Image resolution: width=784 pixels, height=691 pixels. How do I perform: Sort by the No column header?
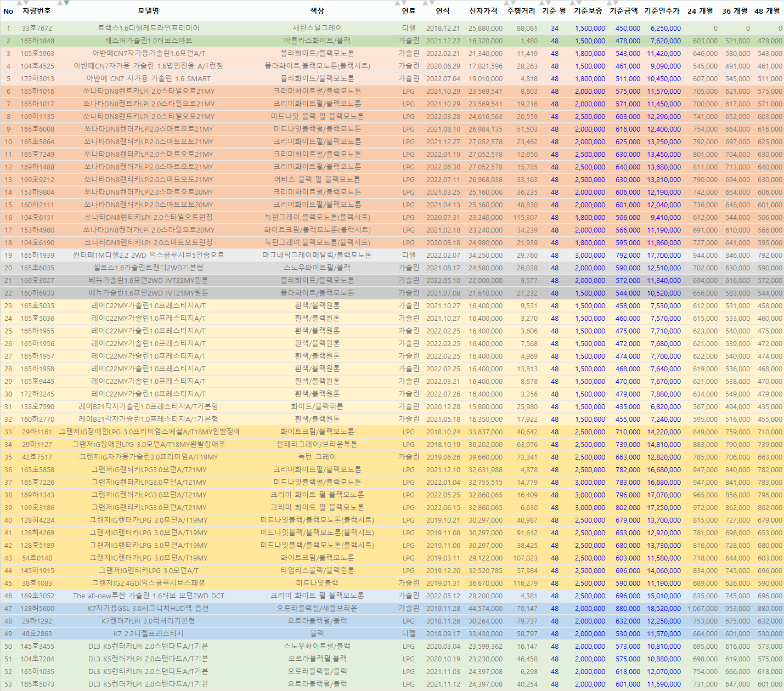[x=8, y=11]
